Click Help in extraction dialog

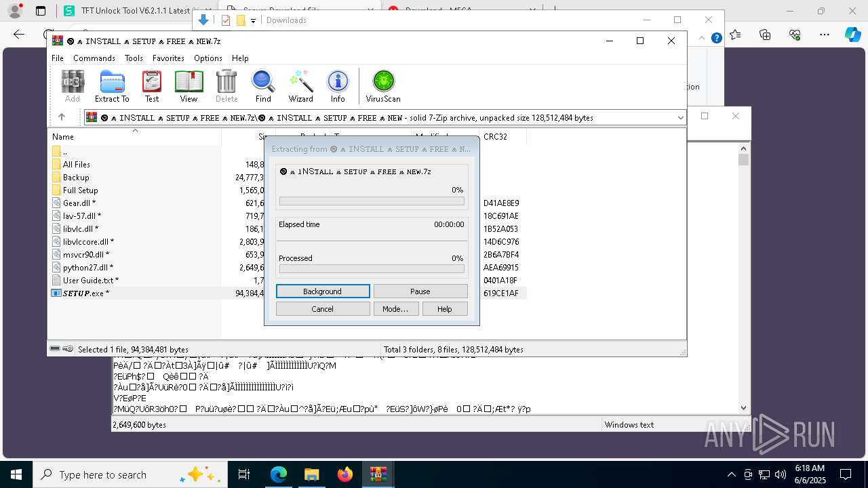(x=445, y=309)
